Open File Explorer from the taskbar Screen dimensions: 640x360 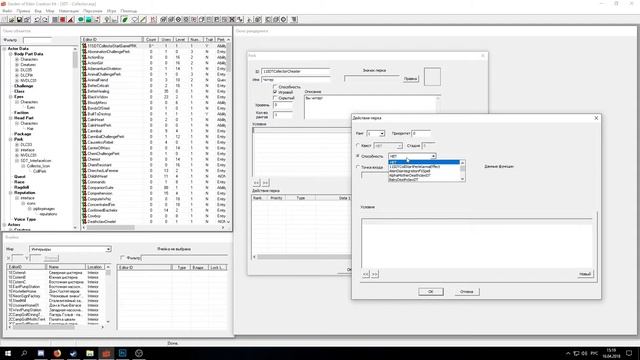tap(90, 353)
